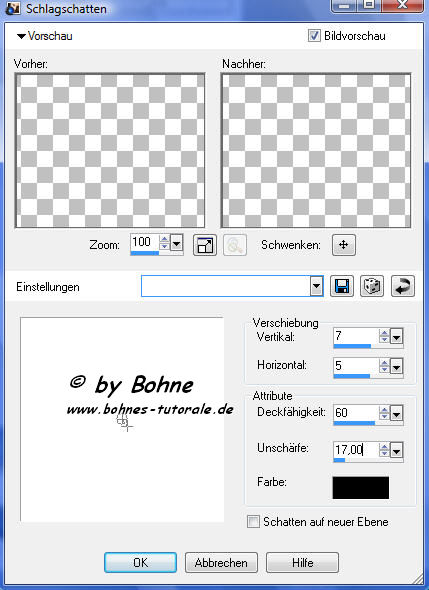Click inside the Horizontal value field

click(356, 365)
